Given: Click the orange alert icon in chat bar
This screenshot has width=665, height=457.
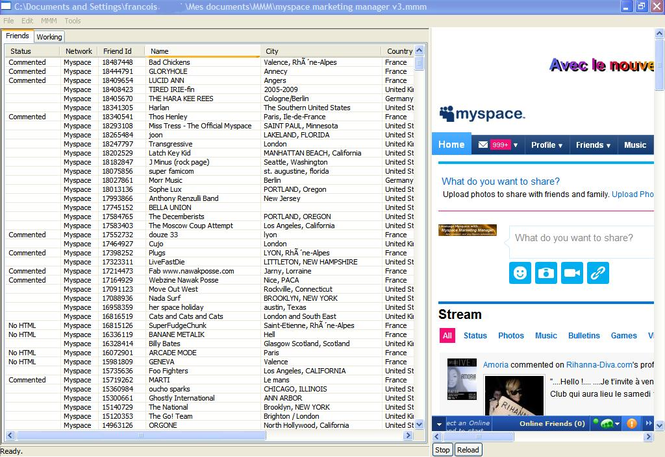Looking at the screenshot, I should tap(631, 423).
